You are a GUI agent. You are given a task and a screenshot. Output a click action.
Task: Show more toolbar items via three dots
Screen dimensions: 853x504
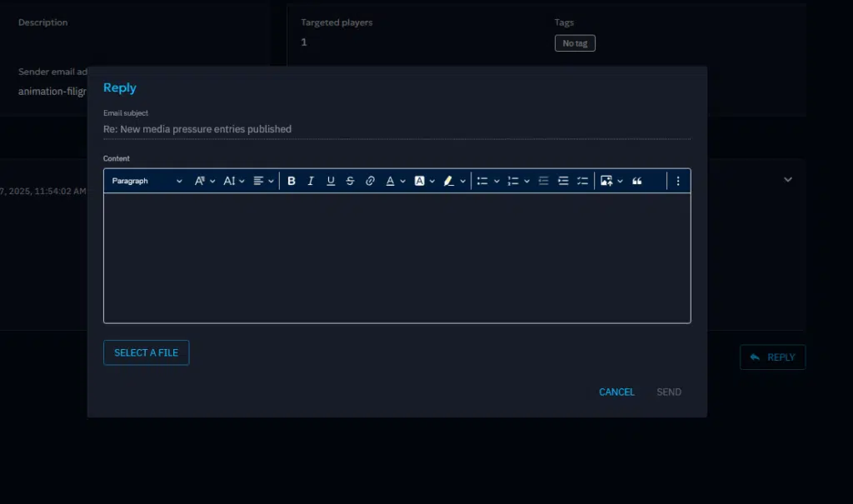coord(678,181)
